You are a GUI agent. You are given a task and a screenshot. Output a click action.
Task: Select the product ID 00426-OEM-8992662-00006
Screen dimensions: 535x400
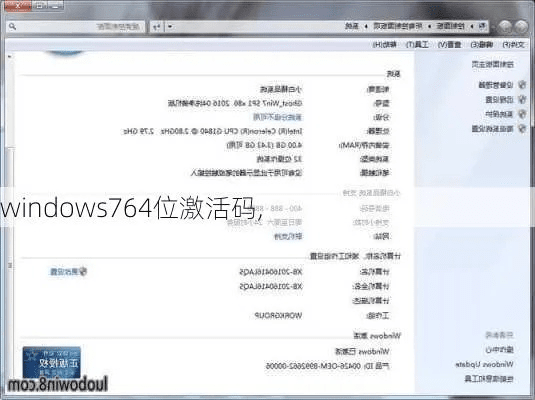[x=313, y=366]
